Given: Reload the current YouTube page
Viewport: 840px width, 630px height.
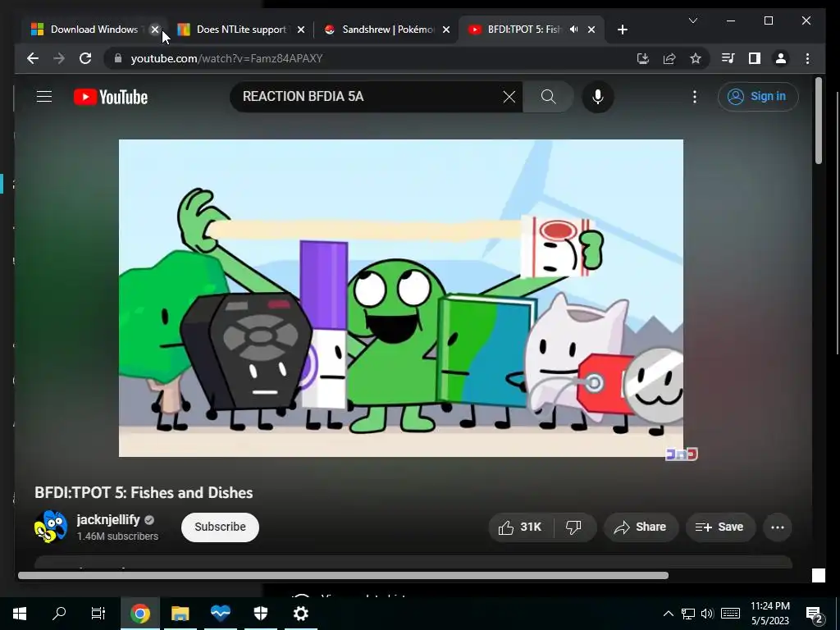Looking at the screenshot, I should [85, 58].
